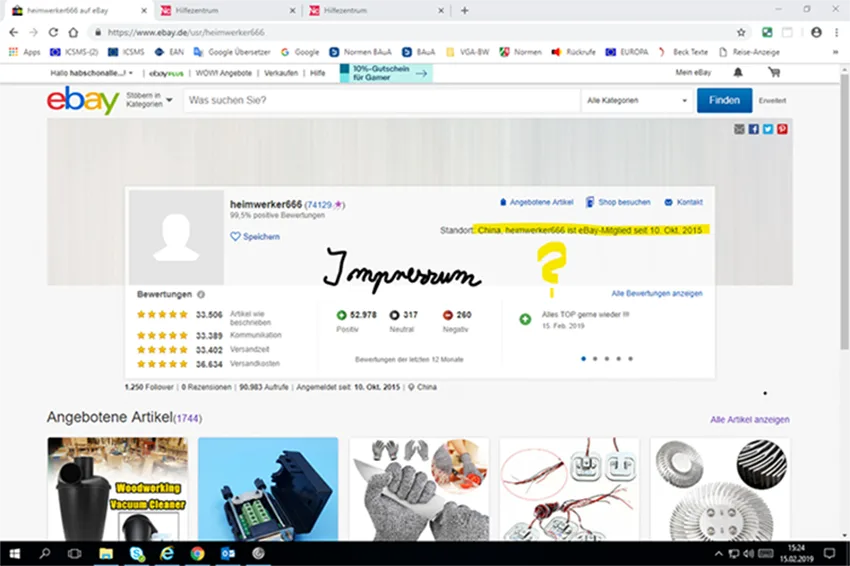Open the Angebotene Artikel link
The width and height of the screenshot is (850, 566).
536,202
